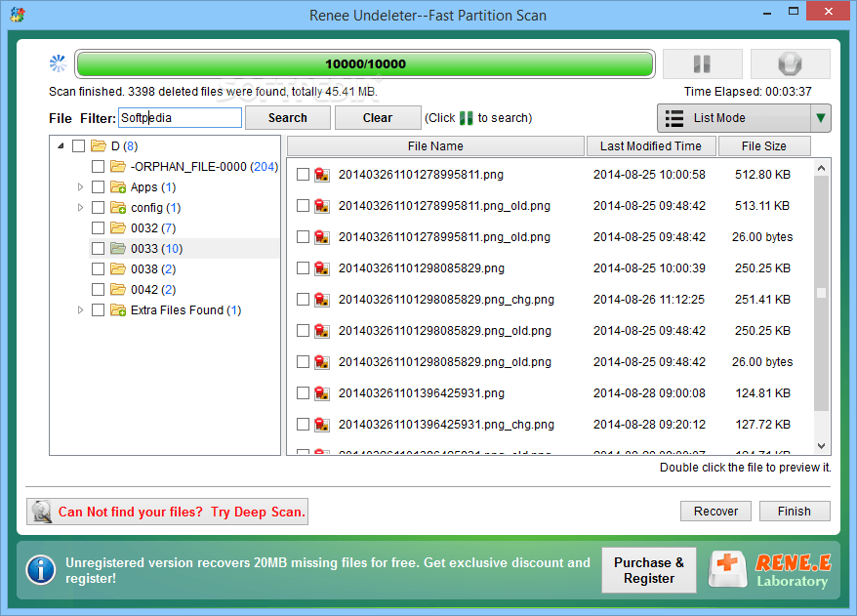Check the config folder checkbox

point(99,207)
